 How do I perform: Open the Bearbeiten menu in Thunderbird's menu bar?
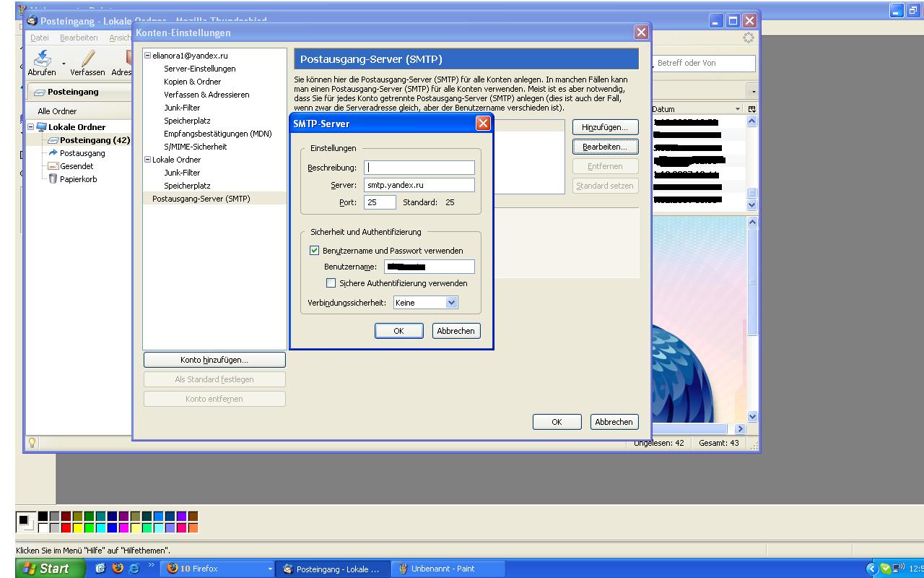tap(79, 38)
